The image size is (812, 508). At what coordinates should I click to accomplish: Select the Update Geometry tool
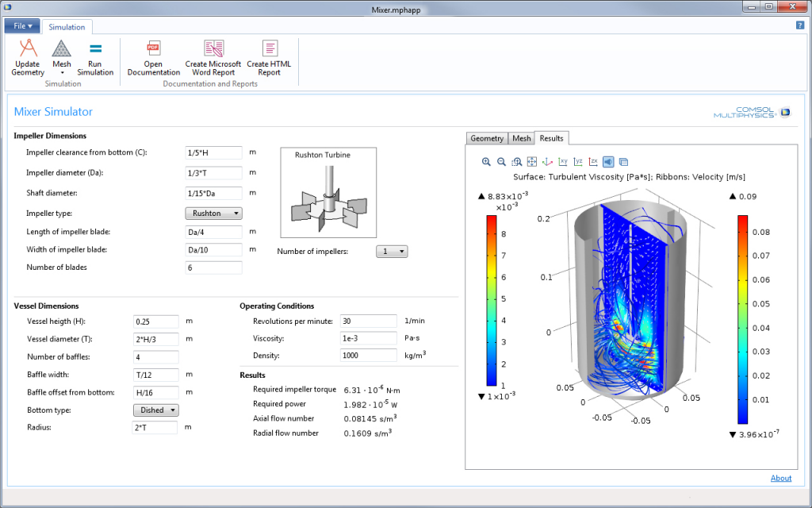[x=27, y=57]
